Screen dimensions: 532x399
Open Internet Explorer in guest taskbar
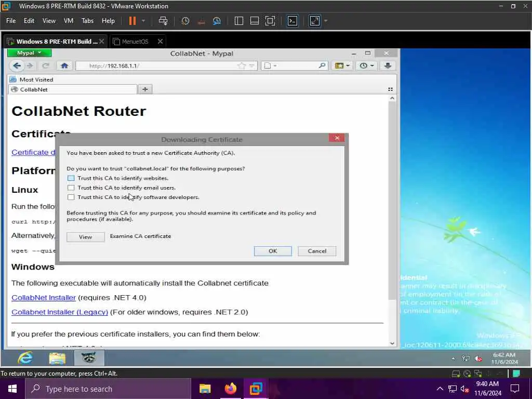point(25,357)
